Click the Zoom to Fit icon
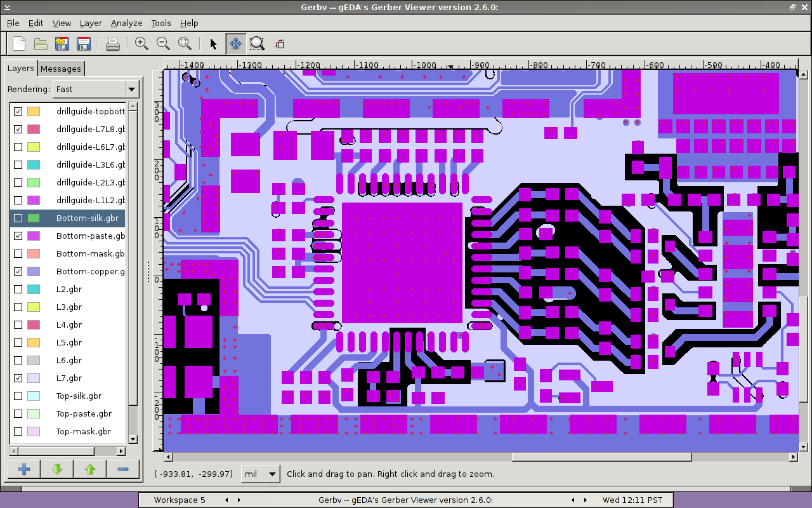Viewport: 812px width, 508px height. 185,44
